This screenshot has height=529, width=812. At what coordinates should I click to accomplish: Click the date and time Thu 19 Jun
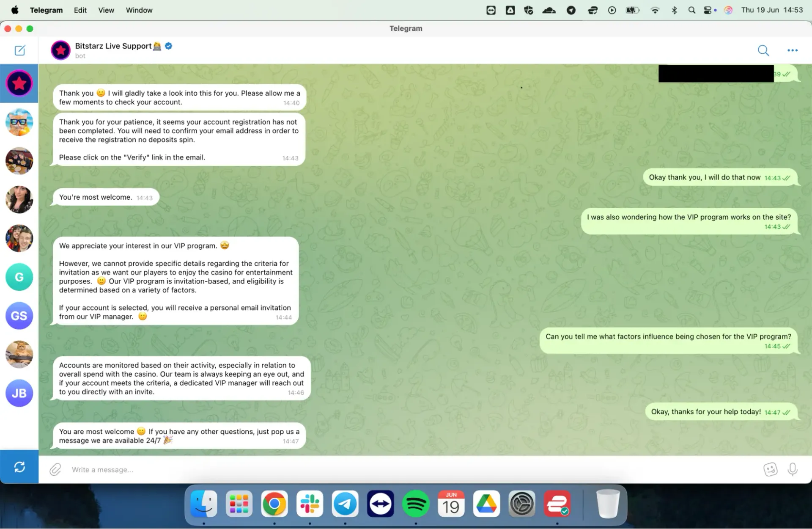pos(772,10)
